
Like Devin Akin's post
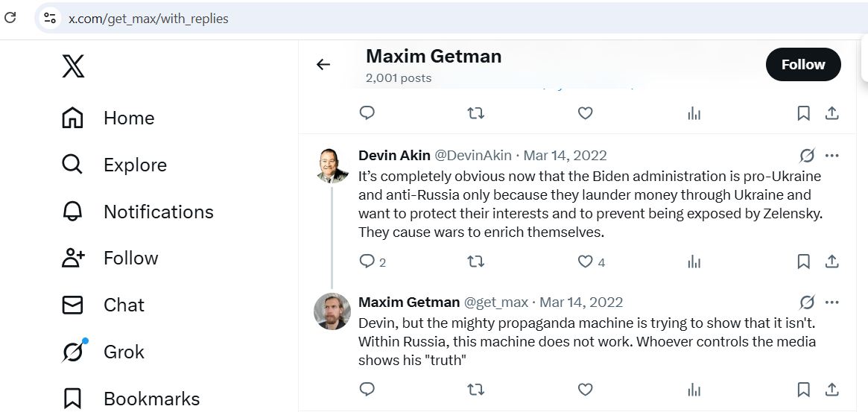pyautogui.click(x=586, y=262)
